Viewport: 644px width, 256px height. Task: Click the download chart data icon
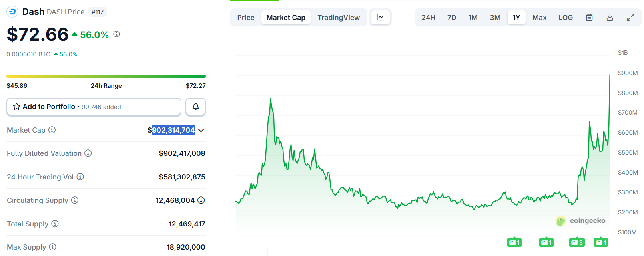610,18
